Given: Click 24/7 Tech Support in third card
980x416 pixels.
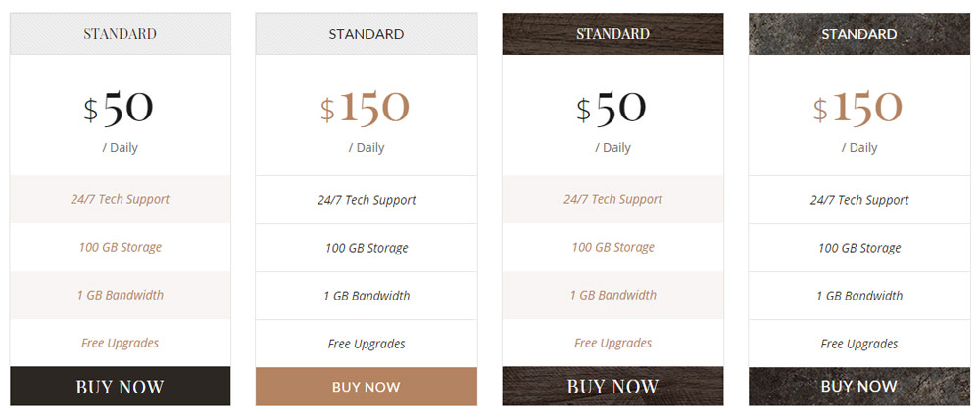Looking at the screenshot, I should tap(613, 200).
